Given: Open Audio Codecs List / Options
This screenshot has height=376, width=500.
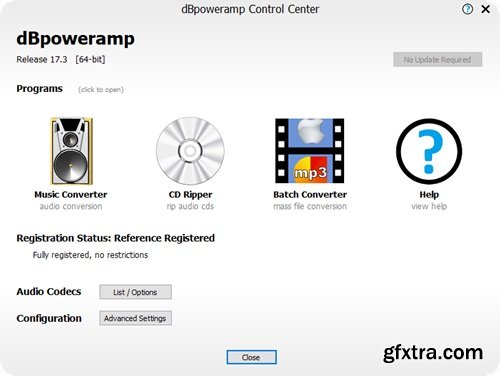Looking at the screenshot, I should pyautogui.click(x=135, y=292).
